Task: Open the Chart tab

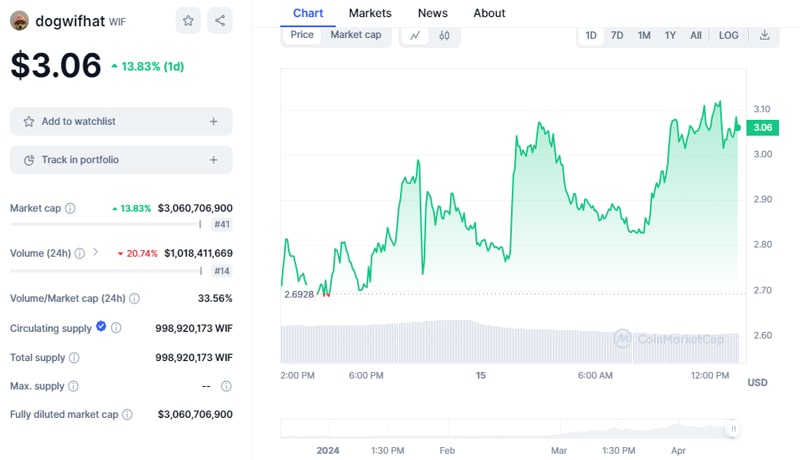Action: point(308,13)
